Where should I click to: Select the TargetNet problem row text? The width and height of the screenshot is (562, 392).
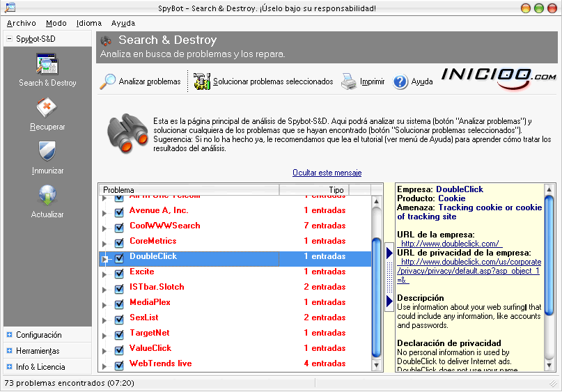click(x=150, y=333)
